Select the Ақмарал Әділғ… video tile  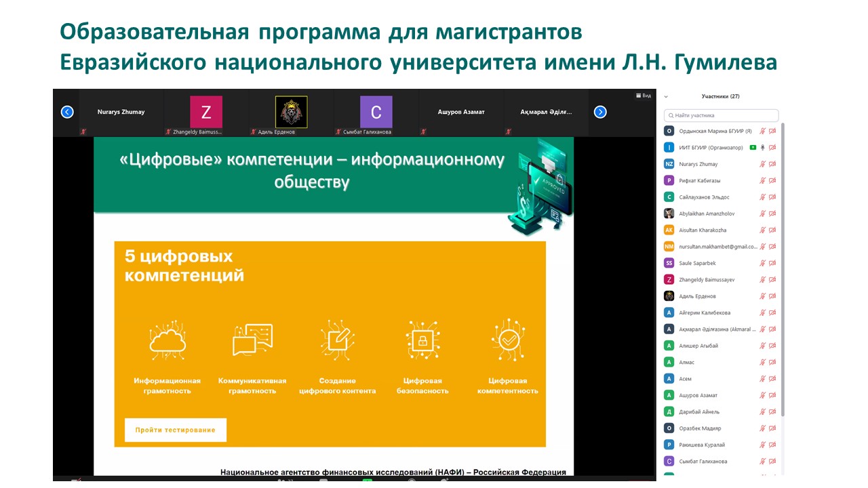pos(546,113)
